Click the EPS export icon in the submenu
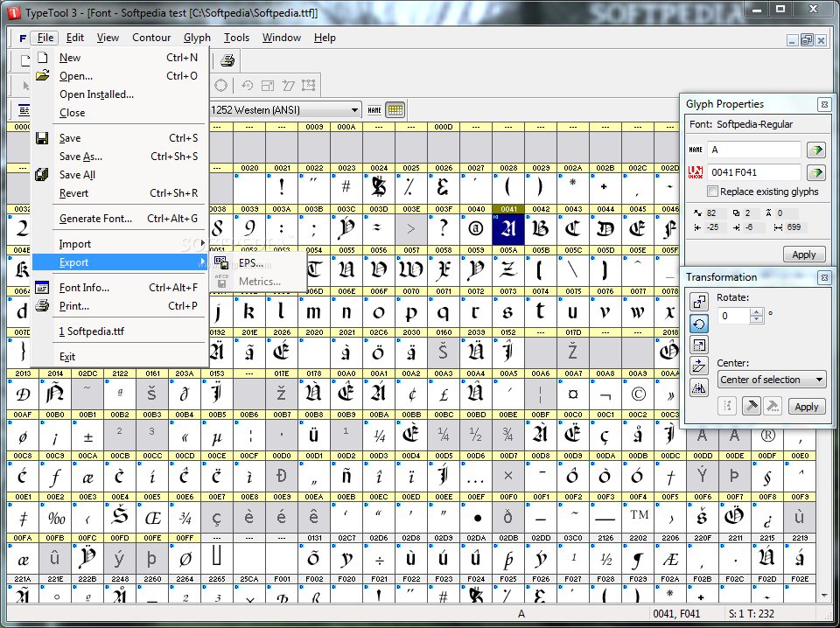The image size is (840, 628). [x=221, y=262]
